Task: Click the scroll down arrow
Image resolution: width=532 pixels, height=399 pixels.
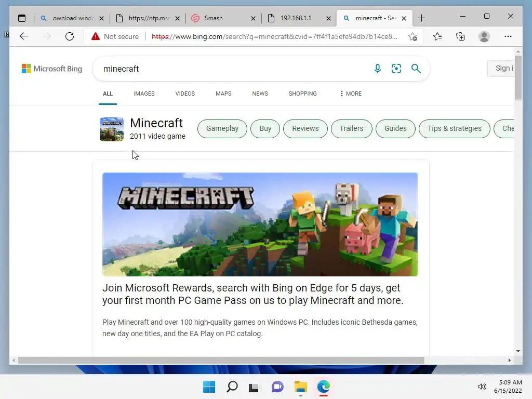Action: pyautogui.click(x=518, y=351)
